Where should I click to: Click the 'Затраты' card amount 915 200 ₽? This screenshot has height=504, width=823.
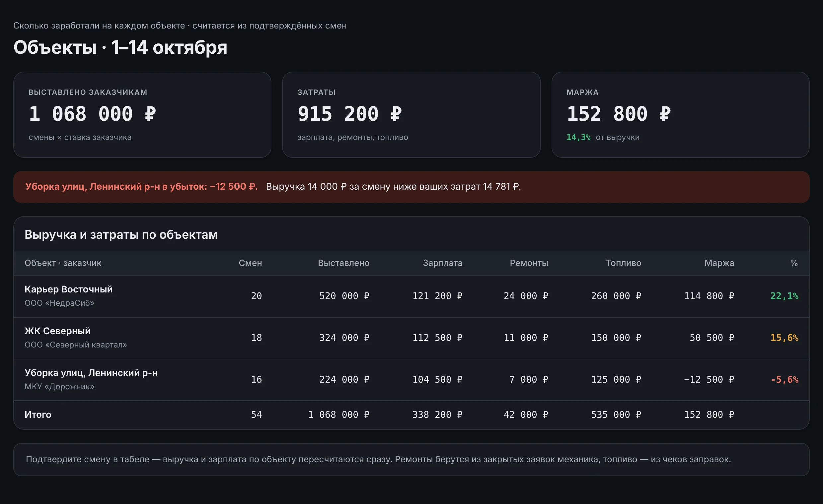(x=350, y=114)
